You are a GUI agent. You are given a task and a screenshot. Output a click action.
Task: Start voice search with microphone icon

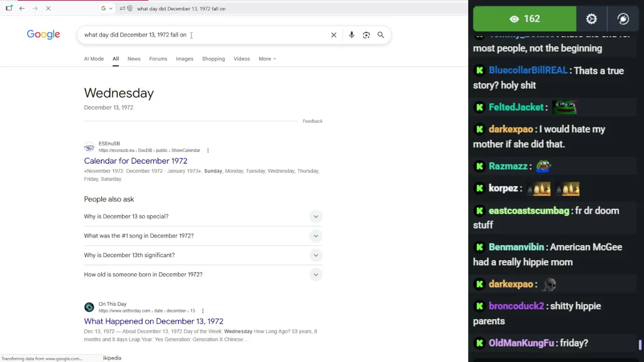(352, 35)
